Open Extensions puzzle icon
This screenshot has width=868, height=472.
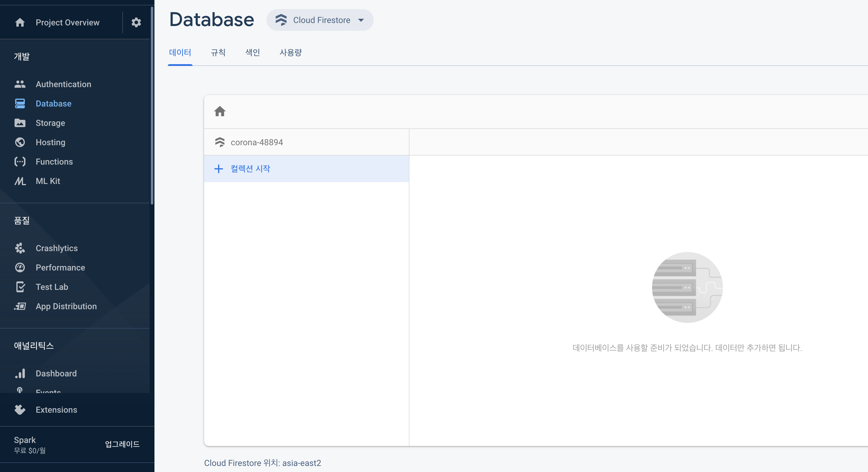20,410
